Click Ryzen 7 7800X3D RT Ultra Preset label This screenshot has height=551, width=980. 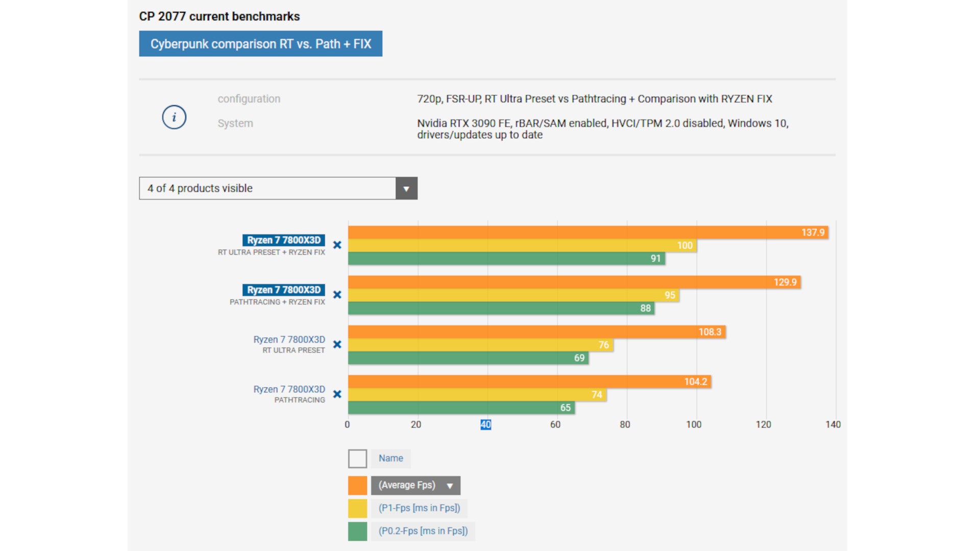[289, 339]
